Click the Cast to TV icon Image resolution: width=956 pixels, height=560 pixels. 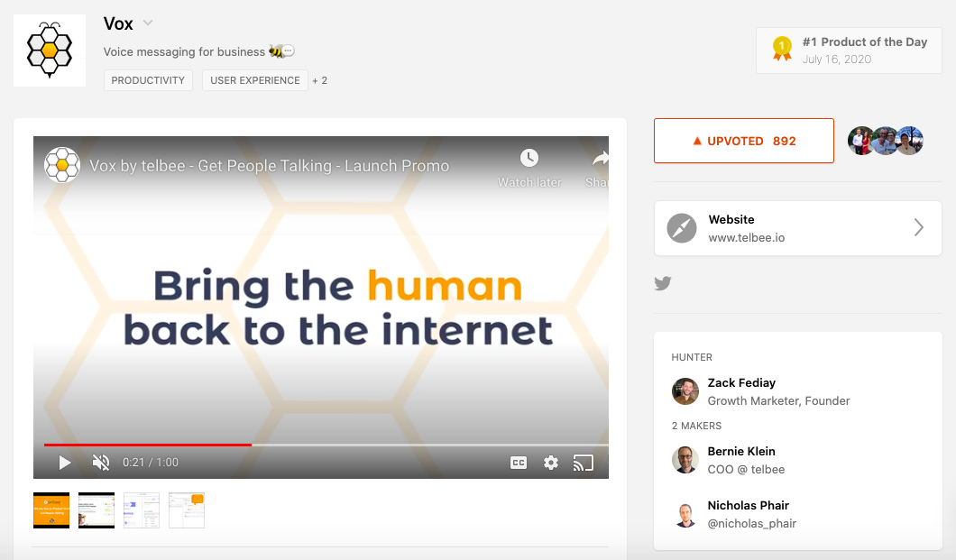coord(583,463)
